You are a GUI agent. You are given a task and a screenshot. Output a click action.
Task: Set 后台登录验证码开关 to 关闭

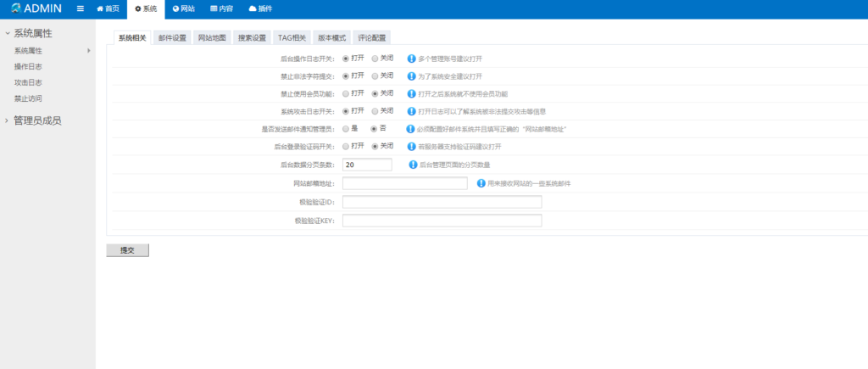click(375, 146)
